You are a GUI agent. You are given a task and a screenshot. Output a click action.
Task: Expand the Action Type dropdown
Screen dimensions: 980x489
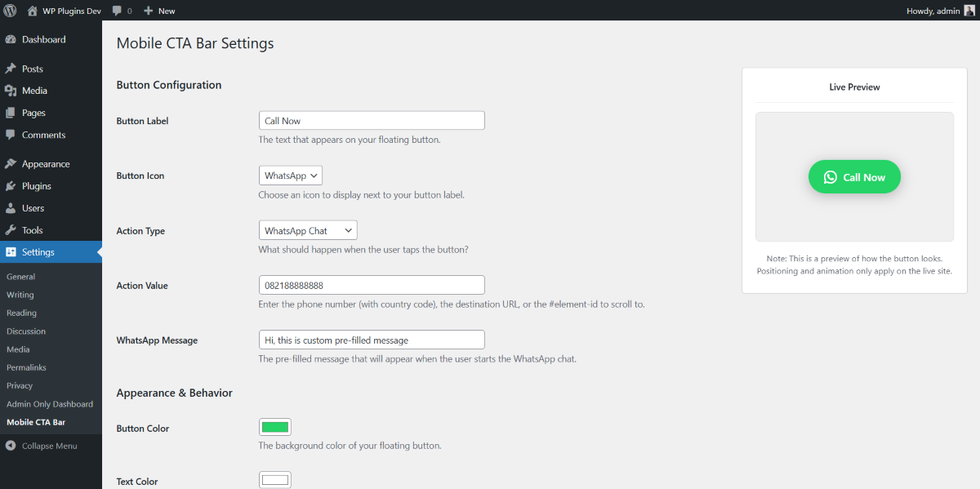308,231
